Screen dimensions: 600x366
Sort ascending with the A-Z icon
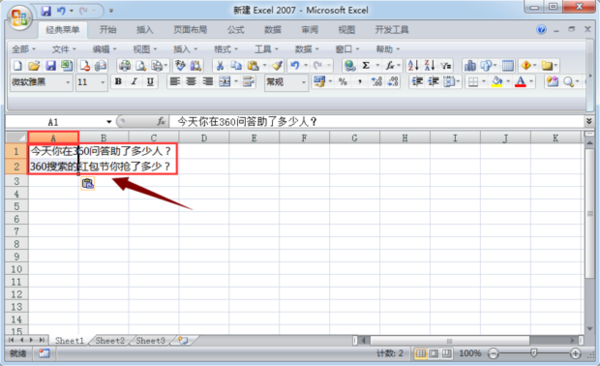click(x=413, y=65)
